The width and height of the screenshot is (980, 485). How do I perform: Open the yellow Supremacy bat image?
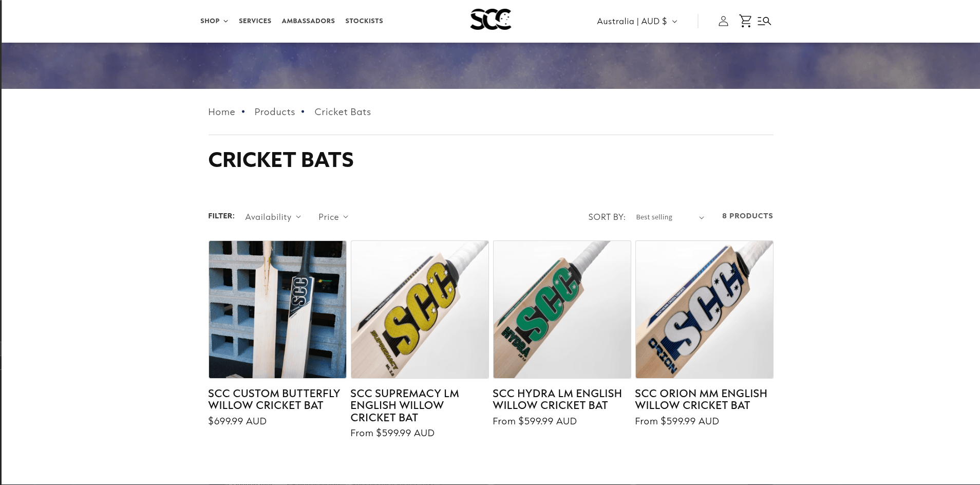(420, 309)
